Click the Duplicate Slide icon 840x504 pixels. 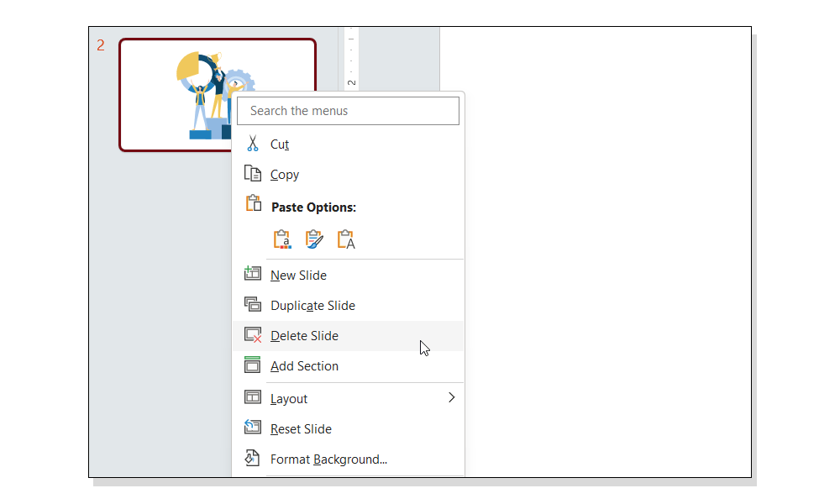(x=252, y=303)
